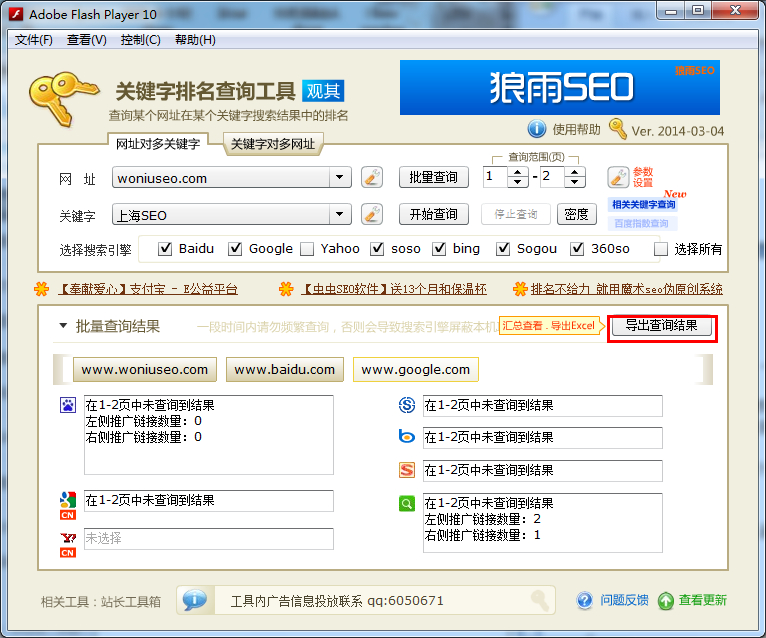
Task: Select the www.baidu.com result tab
Action: click(285, 369)
